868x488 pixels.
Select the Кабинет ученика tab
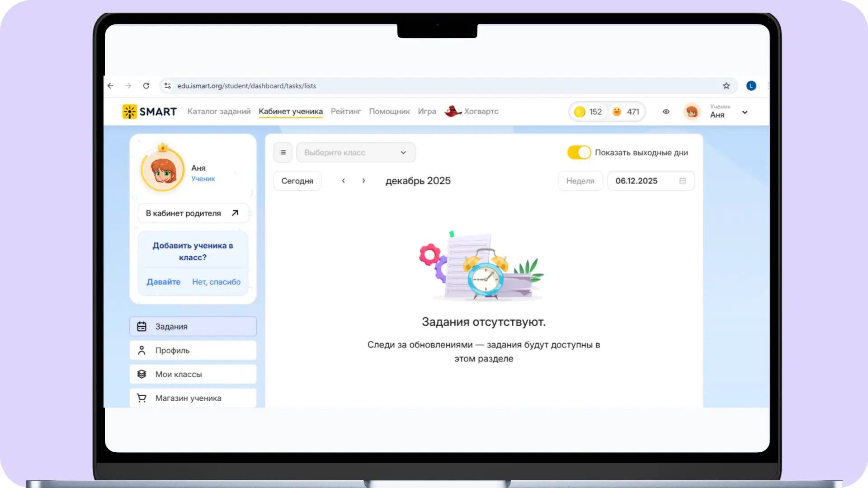pyautogui.click(x=291, y=112)
